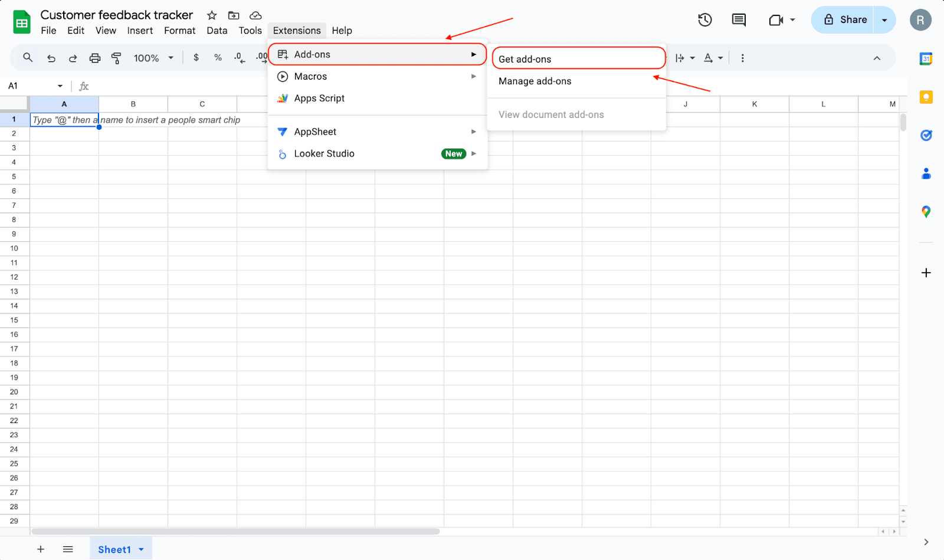
Task: Open the comments panel icon
Action: [x=738, y=20]
